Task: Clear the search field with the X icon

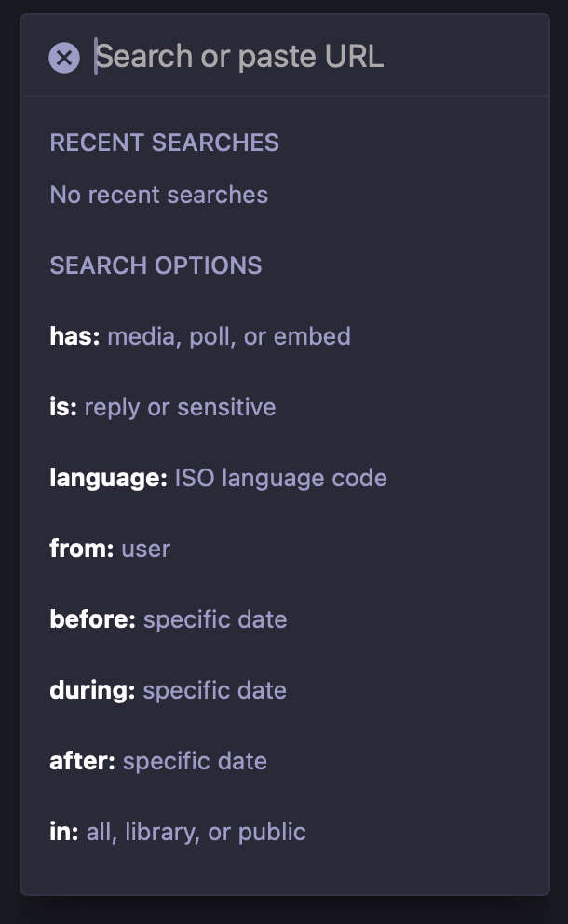Action: [64, 58]
